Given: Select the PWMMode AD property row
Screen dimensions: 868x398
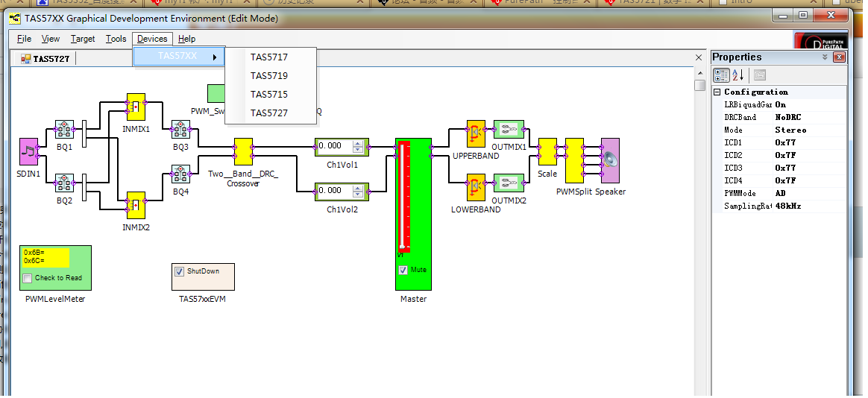Looking at the screenshot, I should pyautogui.click(x=779, y=194).
